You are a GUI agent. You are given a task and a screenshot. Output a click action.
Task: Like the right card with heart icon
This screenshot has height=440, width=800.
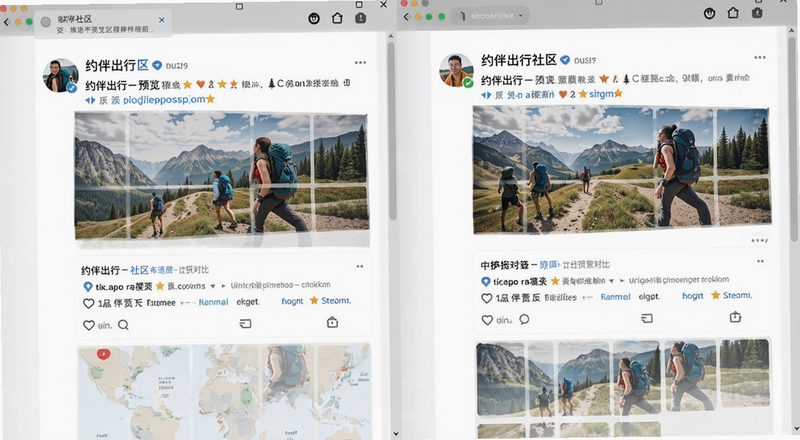[487, 320]
